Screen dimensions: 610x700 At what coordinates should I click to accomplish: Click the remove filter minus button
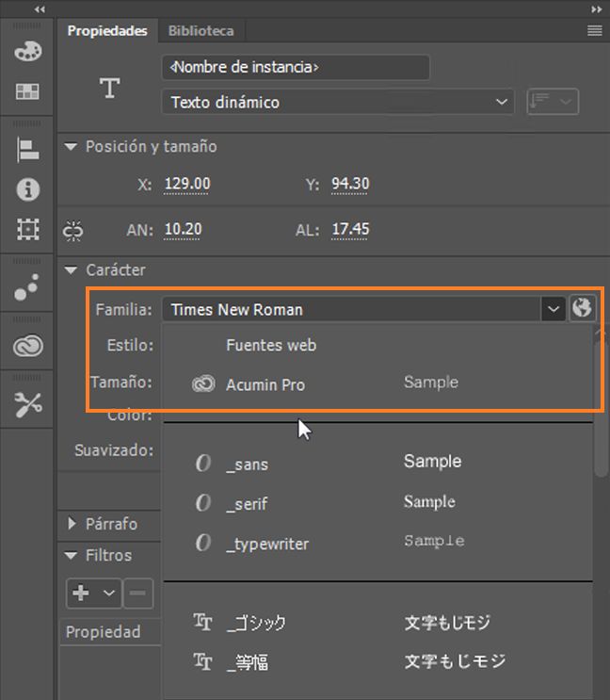tap(137, 594)
